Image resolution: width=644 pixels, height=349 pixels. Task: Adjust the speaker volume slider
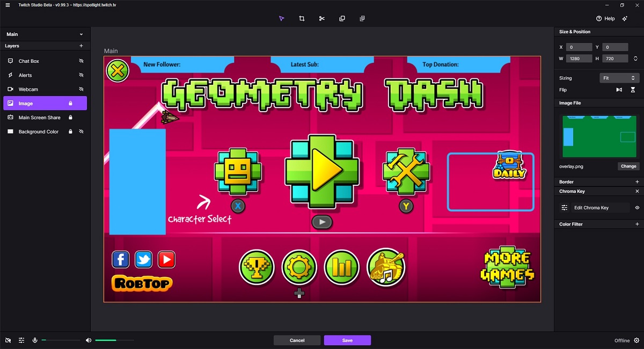coord(115,340)
